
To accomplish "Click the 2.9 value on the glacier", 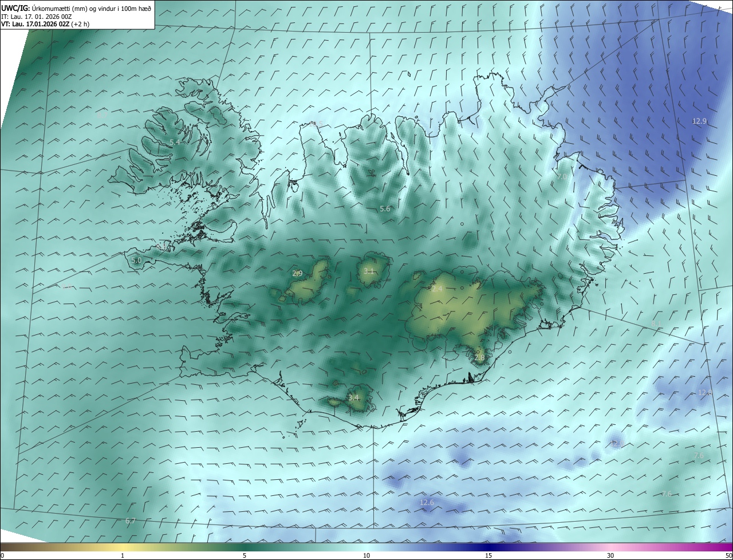I will coord(297,274).
